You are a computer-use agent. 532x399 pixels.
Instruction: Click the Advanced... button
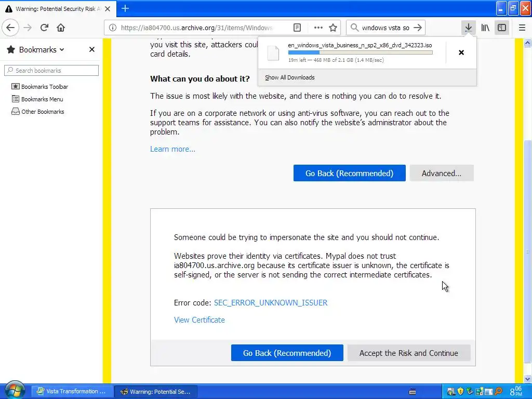click(442, 173)
